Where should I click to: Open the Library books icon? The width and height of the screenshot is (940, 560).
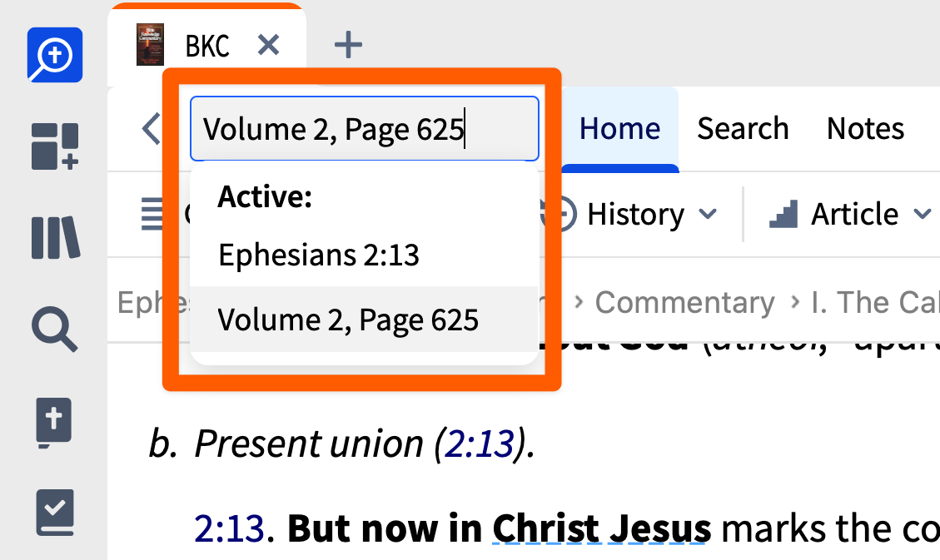pos(55,238)
